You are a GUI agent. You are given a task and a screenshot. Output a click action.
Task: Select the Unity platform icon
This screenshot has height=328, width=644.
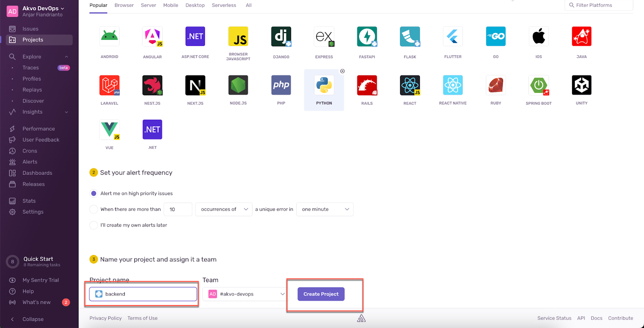pyautogui.click(x=582, y=85)
